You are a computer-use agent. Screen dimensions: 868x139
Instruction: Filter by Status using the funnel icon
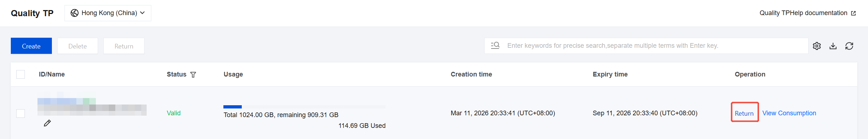coord(193,75)
